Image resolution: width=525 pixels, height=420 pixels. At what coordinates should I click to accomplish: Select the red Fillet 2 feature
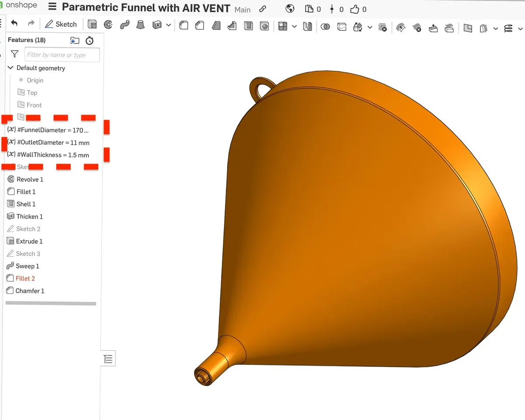[21, 278]
